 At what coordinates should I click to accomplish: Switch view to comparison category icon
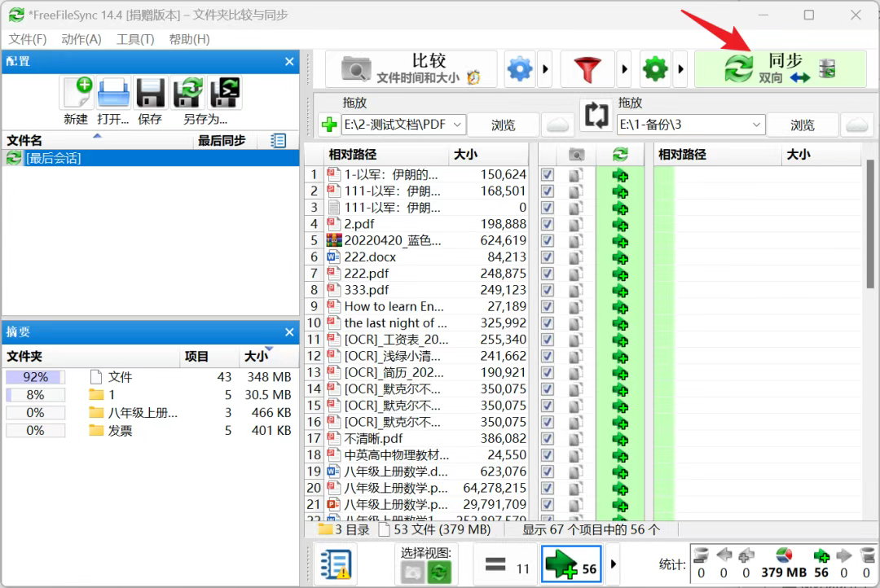point(412,573)
